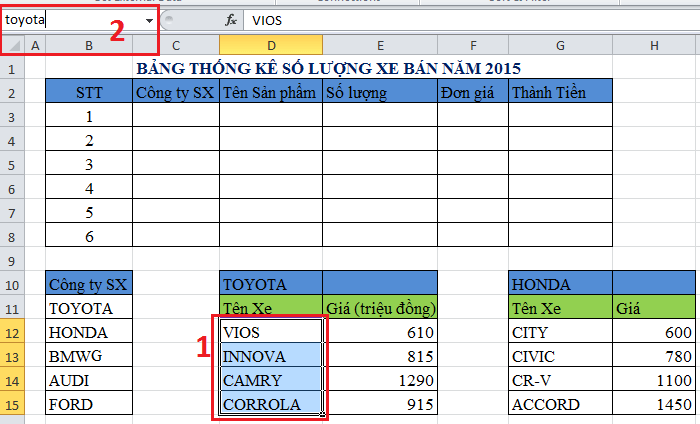
Task: Select highlighted column D header
Action: click(x=271, y=45)
